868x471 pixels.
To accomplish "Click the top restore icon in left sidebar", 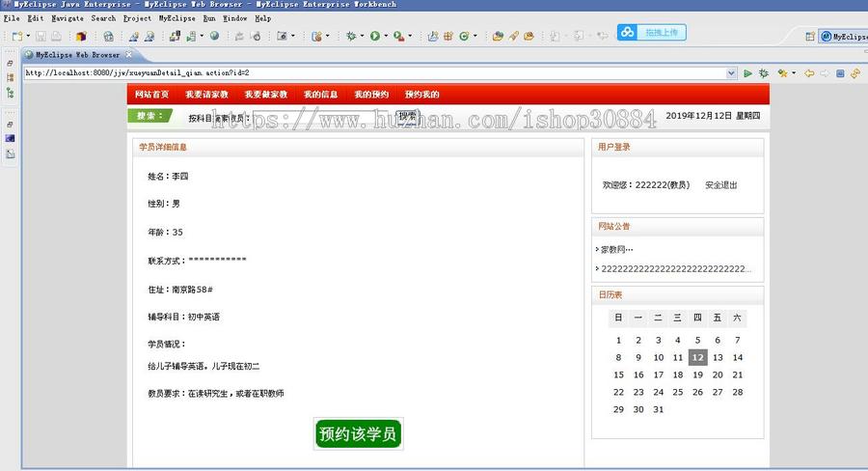I will coord(10,63).
